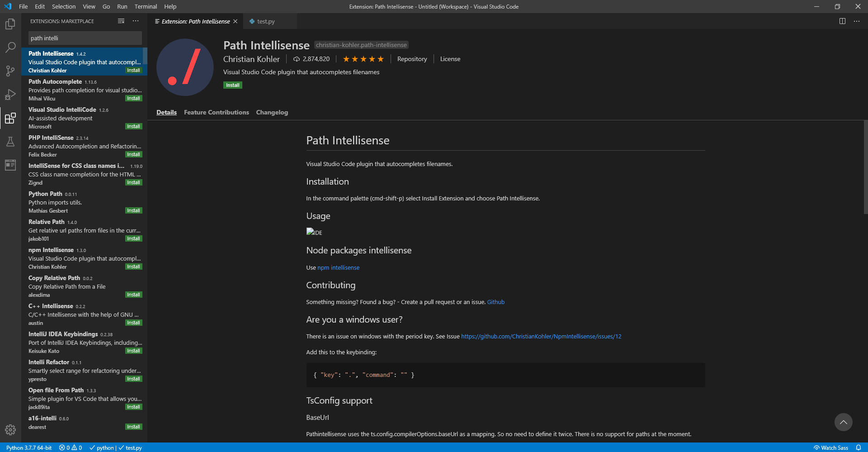Screen dimensions: 868x452
Task: Open extensions panel more actions menu
Action: pyautogui.click(x=136, y=21)
